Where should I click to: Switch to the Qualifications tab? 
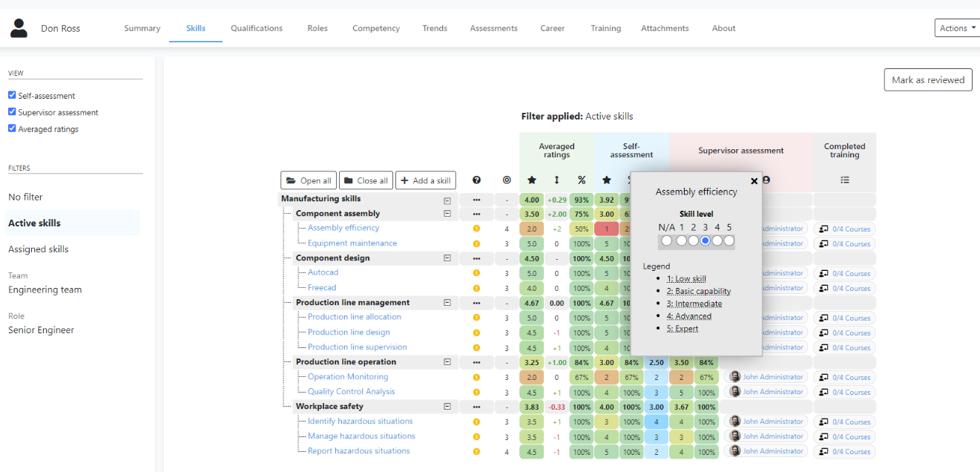click(256, 28)
